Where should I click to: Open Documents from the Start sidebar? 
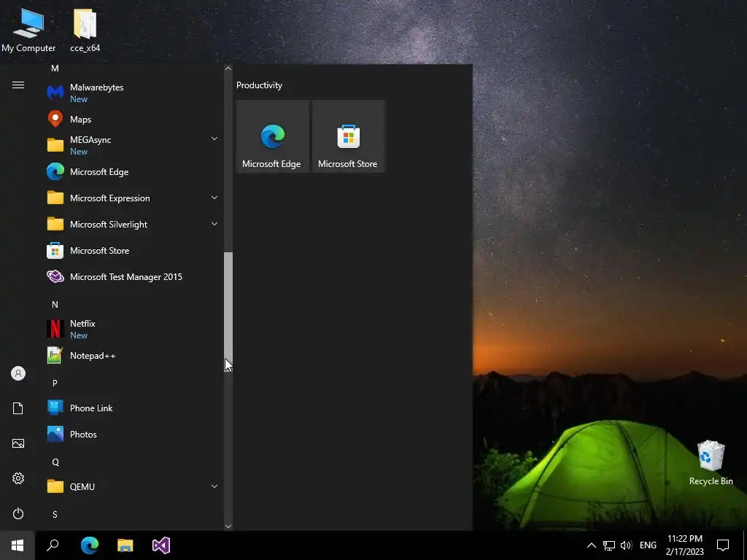click(18, 408)
